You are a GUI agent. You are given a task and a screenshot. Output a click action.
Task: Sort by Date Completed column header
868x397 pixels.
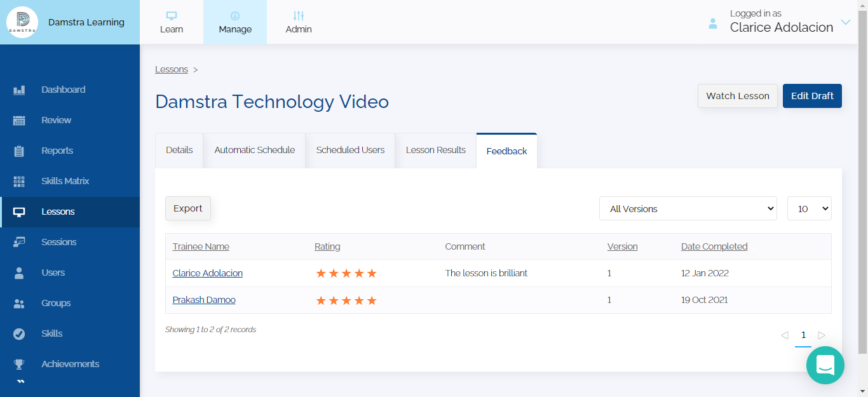click(x=714, y=246)
